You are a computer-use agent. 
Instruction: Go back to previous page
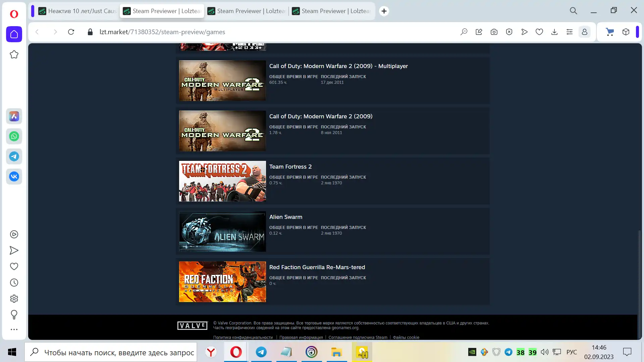[x=37, y=32]
